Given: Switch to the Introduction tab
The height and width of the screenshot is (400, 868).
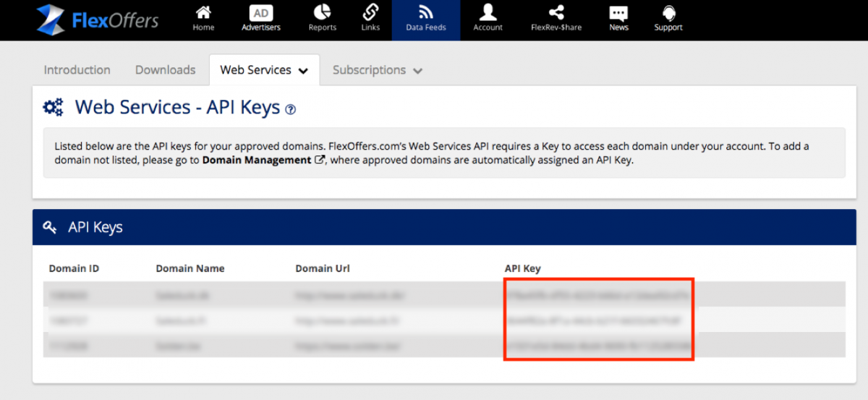Looking at the screenshot, I should [77, 70].
